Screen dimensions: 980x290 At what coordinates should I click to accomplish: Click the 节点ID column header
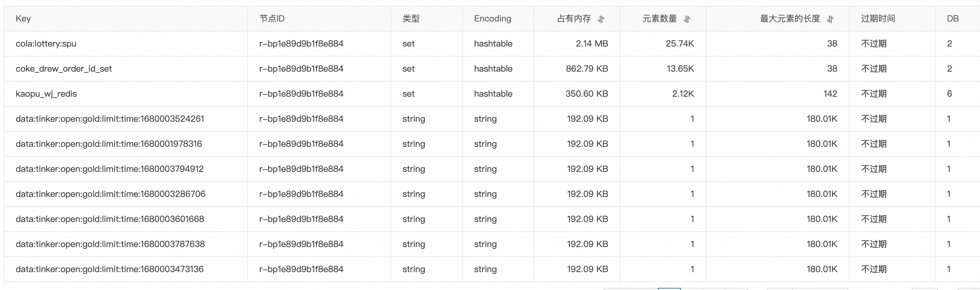click(x=272, y=19)
